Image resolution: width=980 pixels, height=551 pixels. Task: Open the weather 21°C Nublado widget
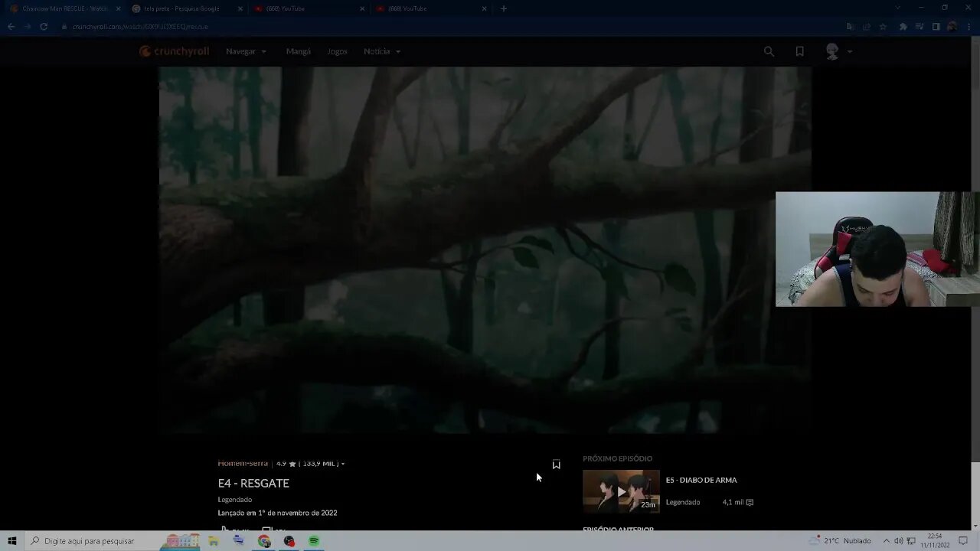click(x=840, y=540)
